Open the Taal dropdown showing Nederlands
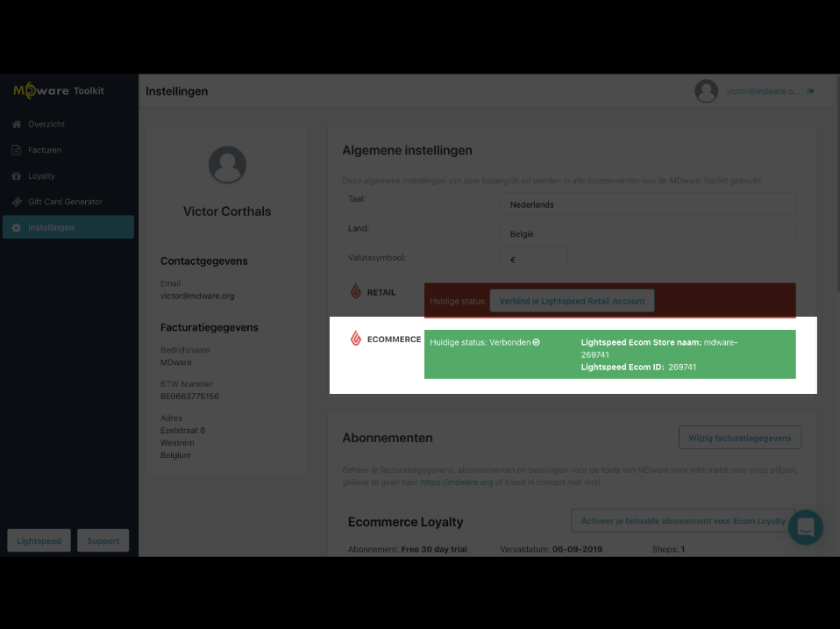840x629 pixels. pos(648,204)
